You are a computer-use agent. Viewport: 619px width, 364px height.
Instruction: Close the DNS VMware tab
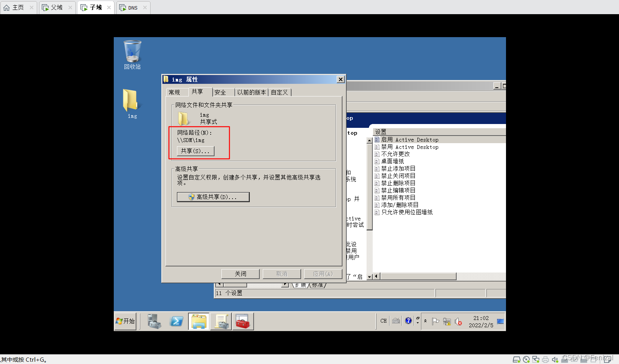(145, 8)
